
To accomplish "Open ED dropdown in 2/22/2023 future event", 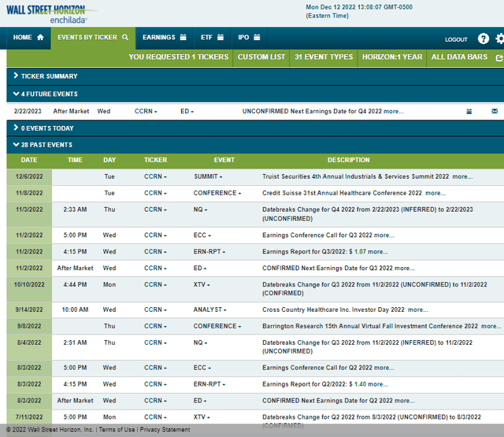I will coord(187,111).
